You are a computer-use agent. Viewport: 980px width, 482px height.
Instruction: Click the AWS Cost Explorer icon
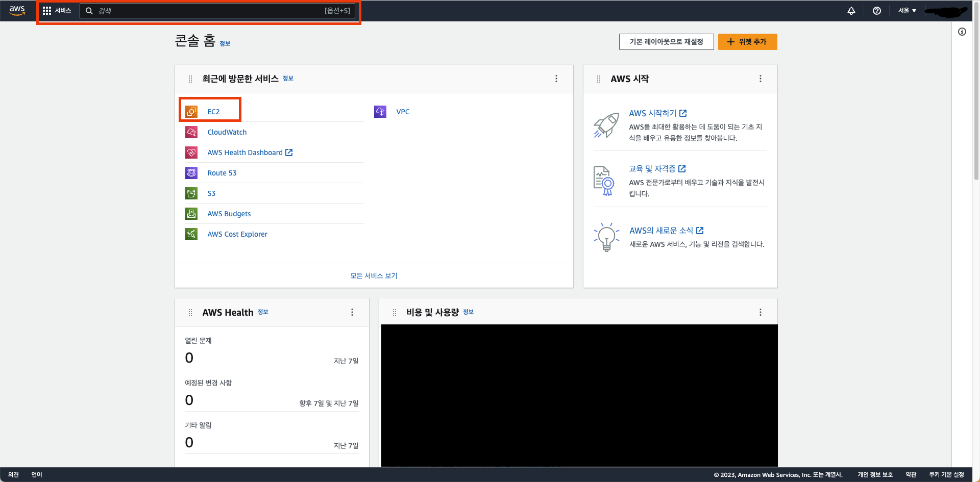pyautogui.click(x=191, y=234)
